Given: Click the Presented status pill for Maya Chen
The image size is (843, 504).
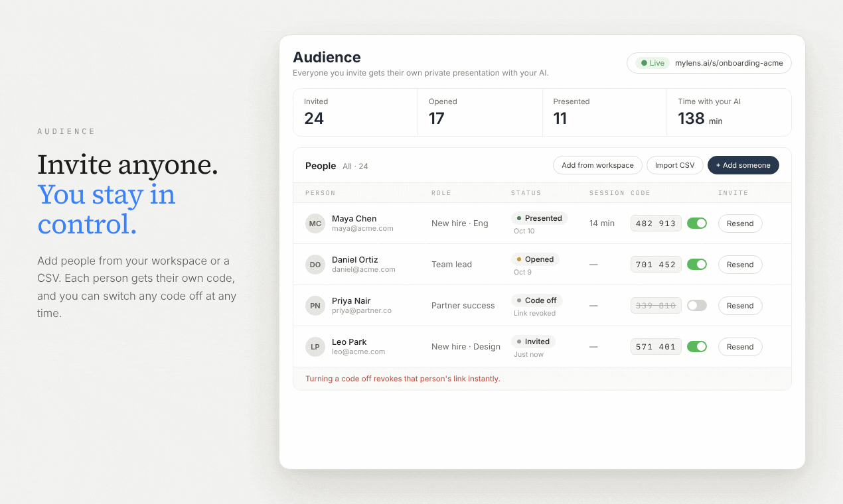Looking at the screenshot, I should point(539,218).
